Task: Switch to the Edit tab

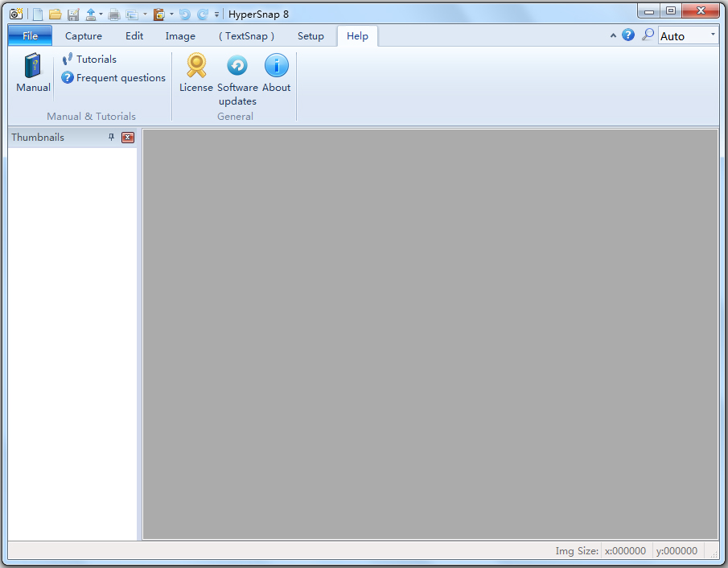Action: 134,35
